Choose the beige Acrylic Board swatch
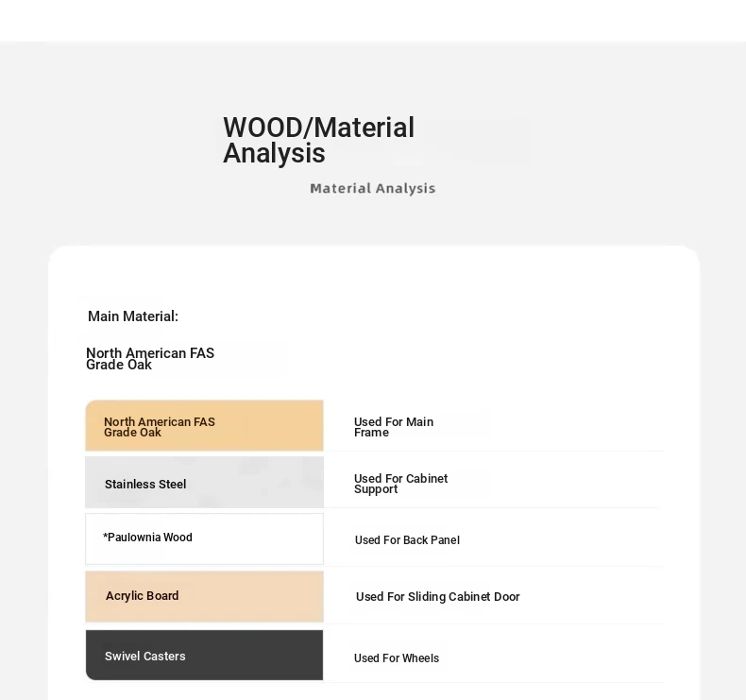 [x=205, y=597]
